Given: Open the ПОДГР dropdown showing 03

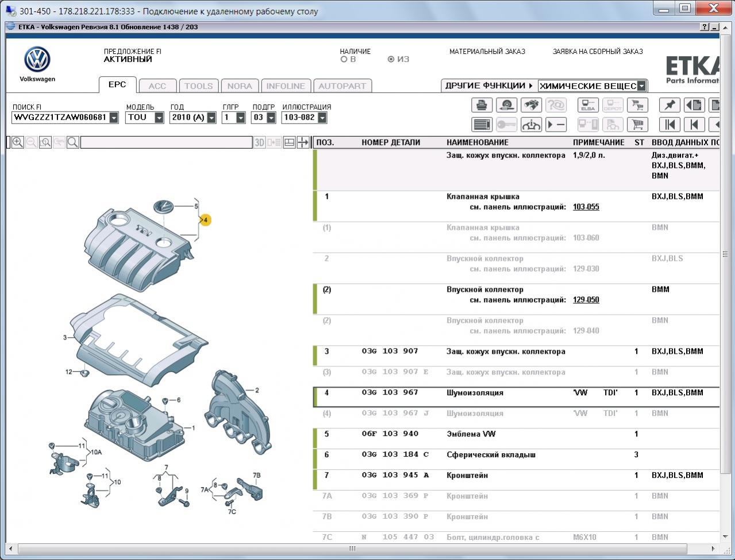Looking at the screenshot, I should [271, 118].
